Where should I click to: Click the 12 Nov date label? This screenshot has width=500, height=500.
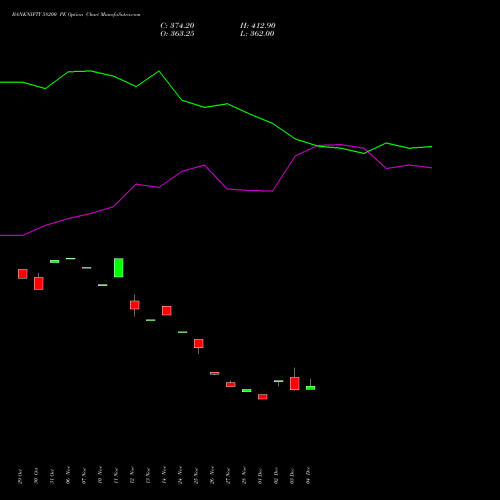132,475
